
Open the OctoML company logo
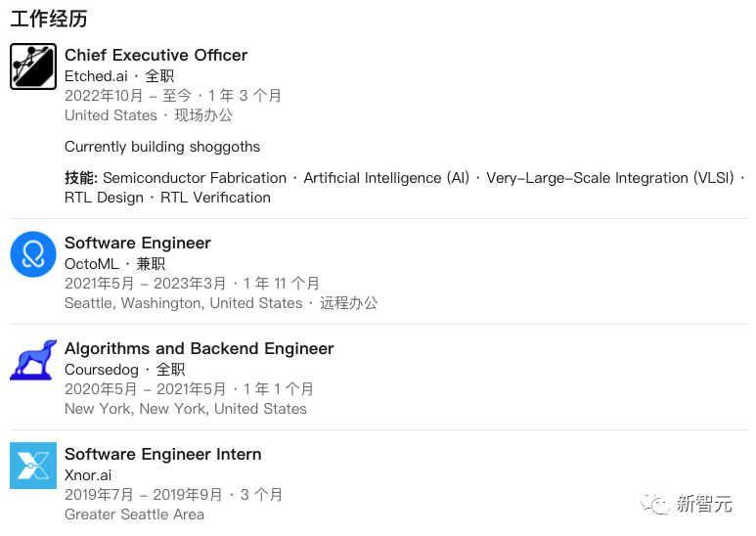click(33, 254)
